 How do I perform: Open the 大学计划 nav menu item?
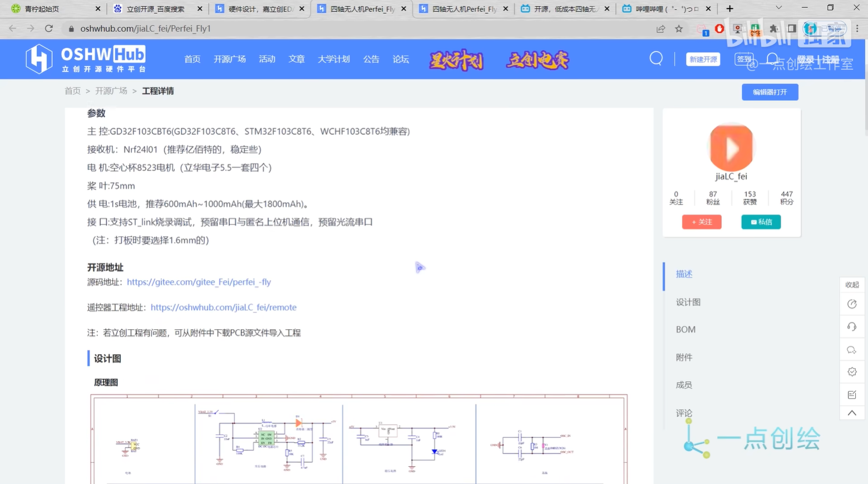click(x=333, y=59)
